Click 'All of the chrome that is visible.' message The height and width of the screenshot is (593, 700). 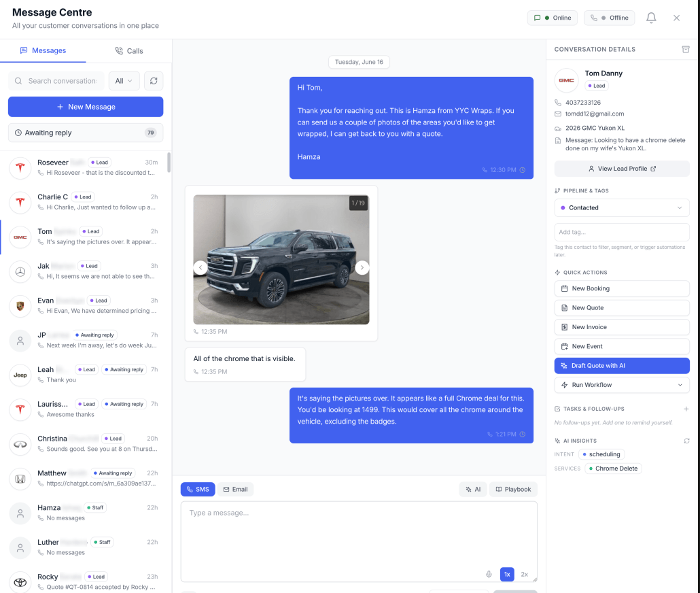(x=245, y=365)
